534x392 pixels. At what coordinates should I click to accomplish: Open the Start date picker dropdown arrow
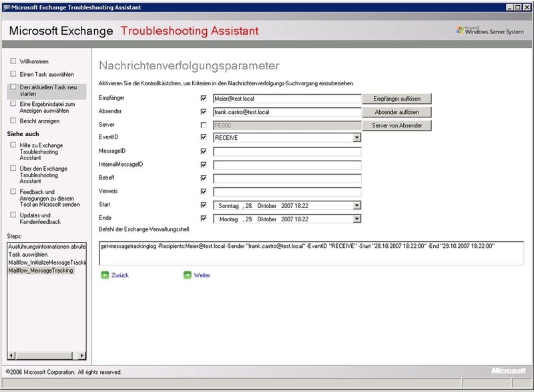[x=356, y=205]
